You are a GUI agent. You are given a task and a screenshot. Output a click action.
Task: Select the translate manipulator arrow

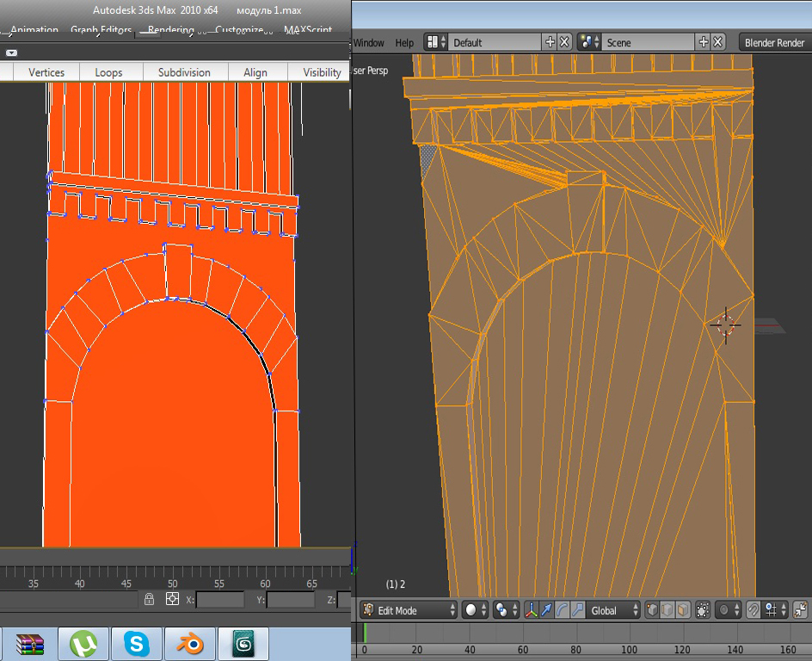[x=547, y=610]
